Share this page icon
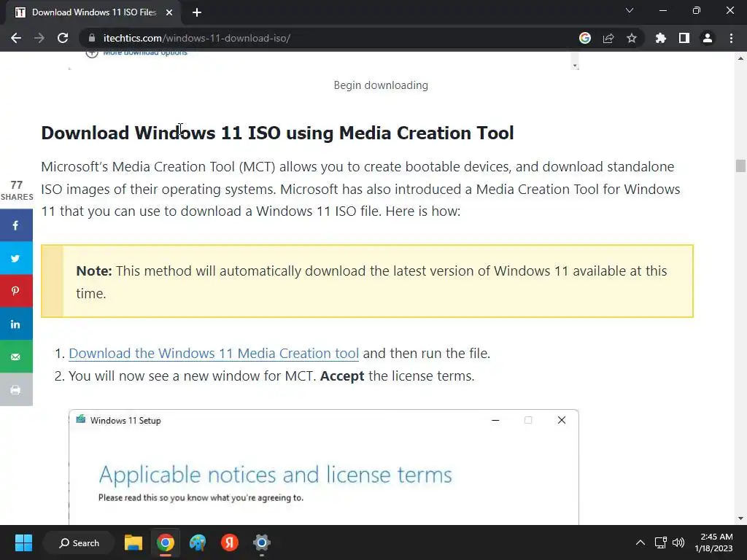This screenshot has height=560, width=747. (x=608, y=38)
